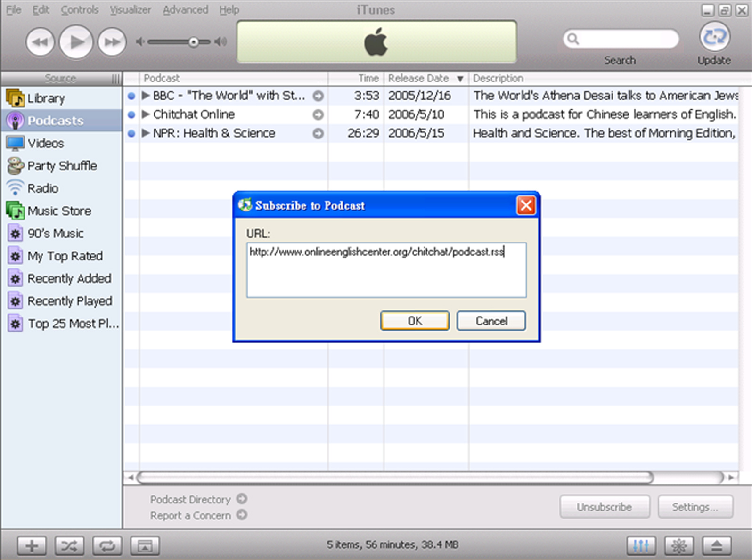Viewport: 752px width, 560px height.
Task: Close the Subscribe to Podcast dialog
Action: [526, 205]
